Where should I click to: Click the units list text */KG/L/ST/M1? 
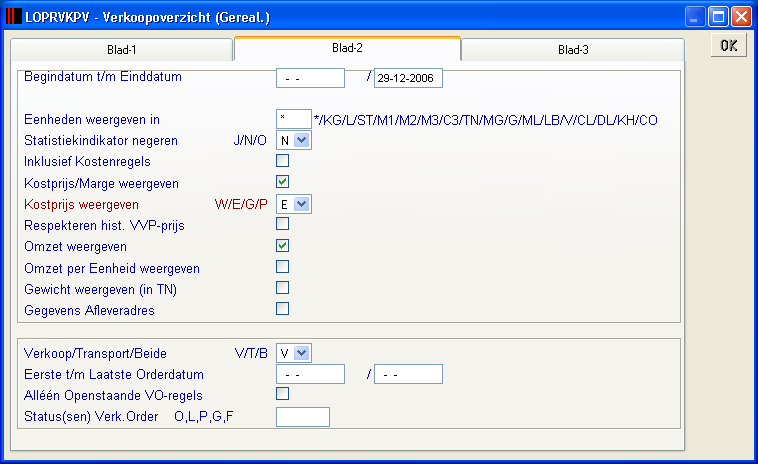tap(486, 120)
